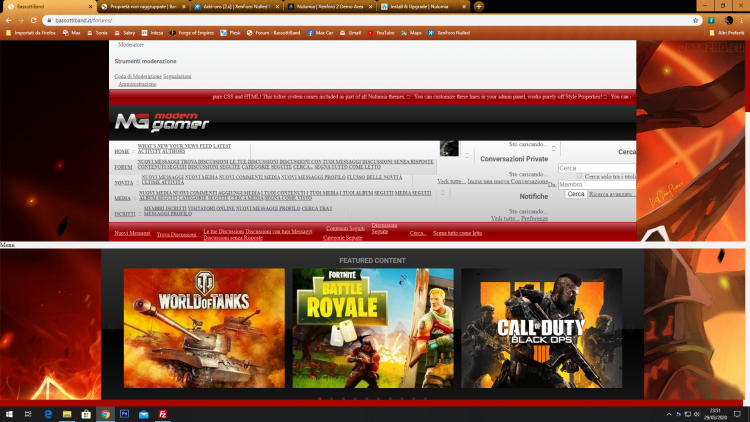Click the Edge browser taskbar icon

pos(50,413)
